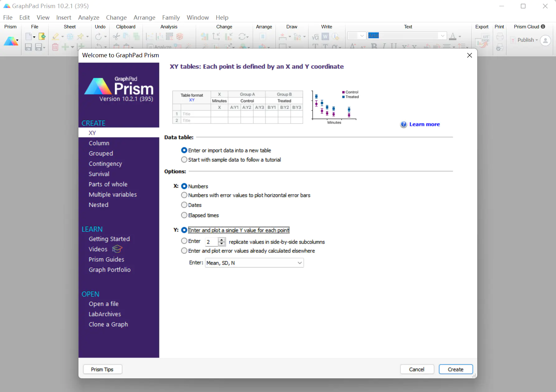556x392 pixels.
Task: Click the square root equation icon in Write
Action: (315, 37)
